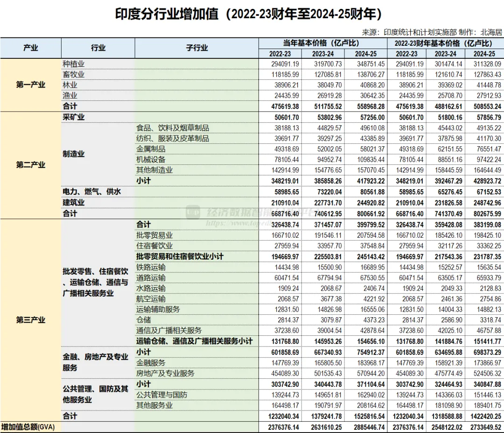Click the 增加值总额(GVA) row label

[x=28, y=427]
